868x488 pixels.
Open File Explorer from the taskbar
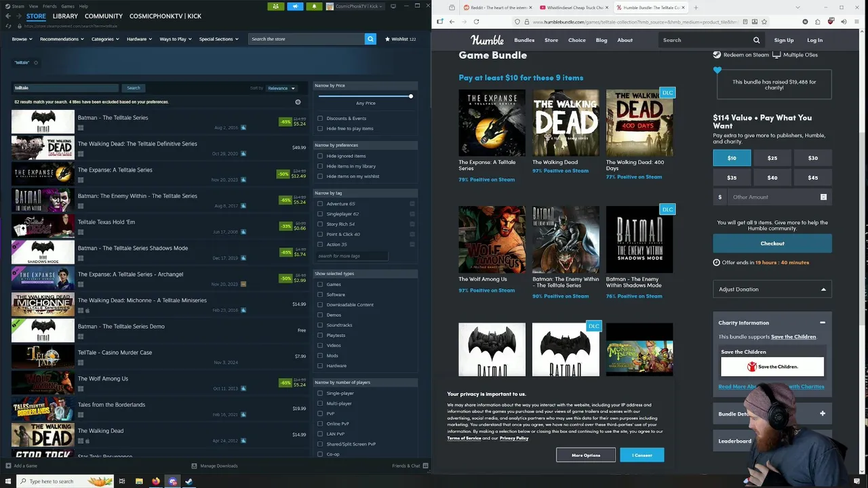(139, 481)
